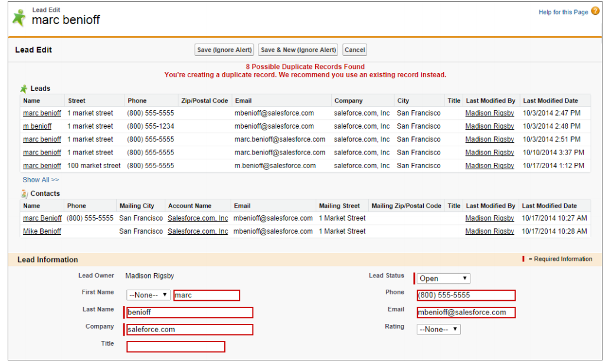612x364 pixels.
Task: Click the Mailing Zip/Postal Code column header
Action: pyautogui.click(x=406, y=206)
